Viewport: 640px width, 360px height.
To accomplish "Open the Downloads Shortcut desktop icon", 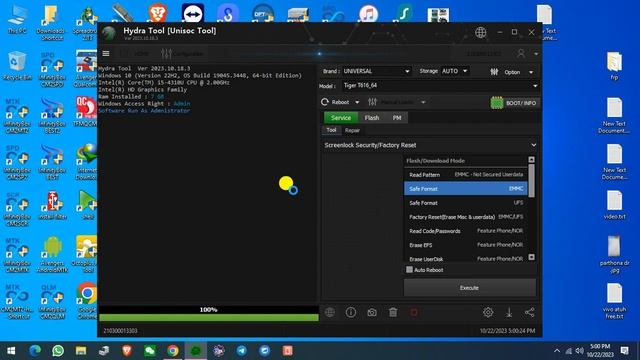I will coord(51,22).
